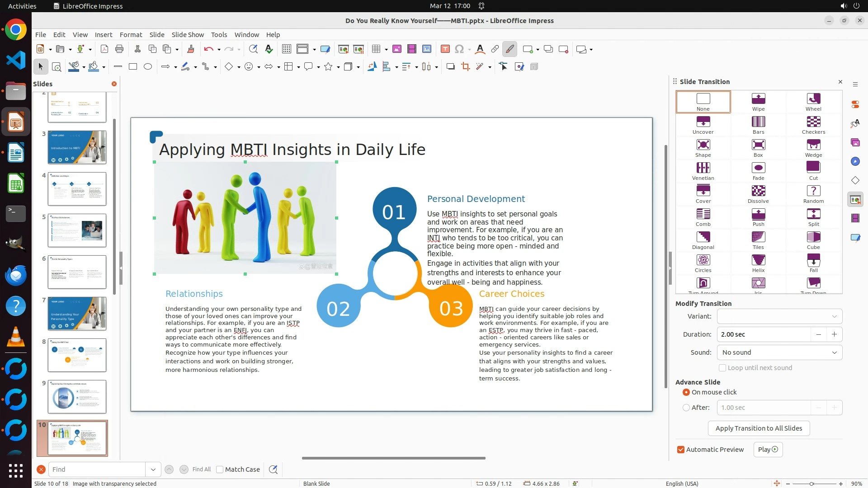Pick the Venetian transition

(x=703, y=171)
